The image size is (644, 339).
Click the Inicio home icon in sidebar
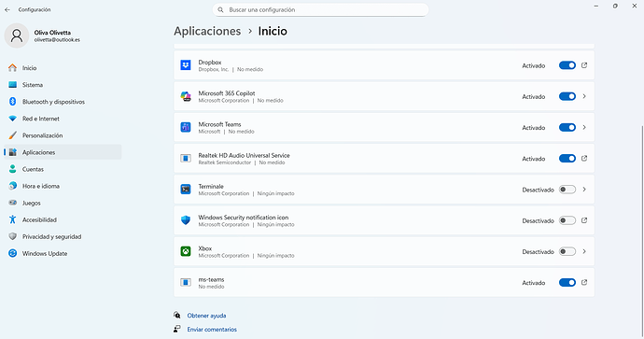[13, 68]
